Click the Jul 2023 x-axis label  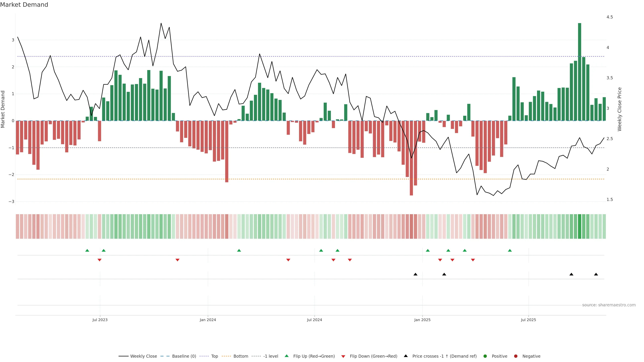point(100,320)
